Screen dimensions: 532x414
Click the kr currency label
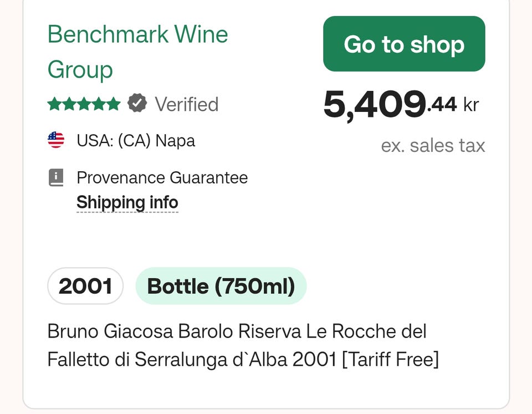pos(470,104)
